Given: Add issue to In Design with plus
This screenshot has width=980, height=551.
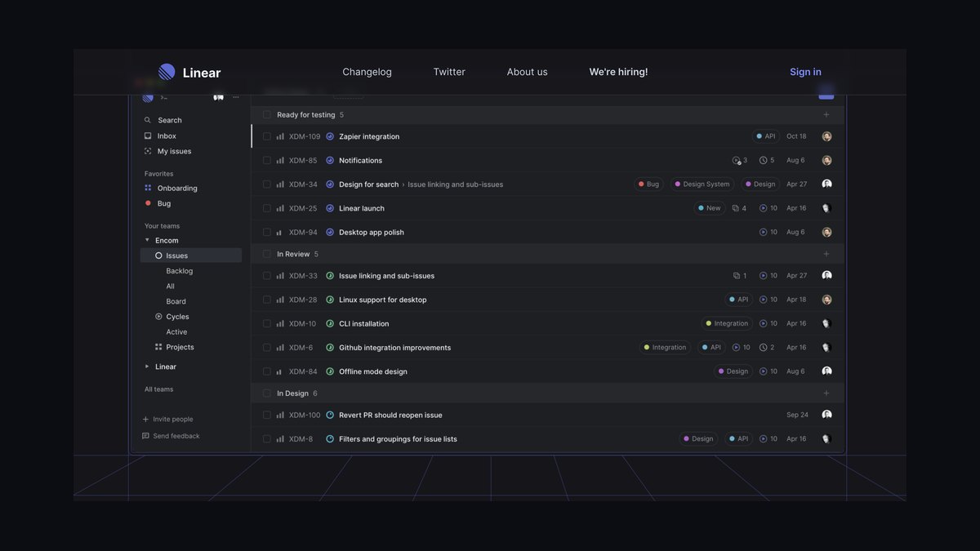Looking at the screenshot, I should pyautogui.click(x=826, y=393).
